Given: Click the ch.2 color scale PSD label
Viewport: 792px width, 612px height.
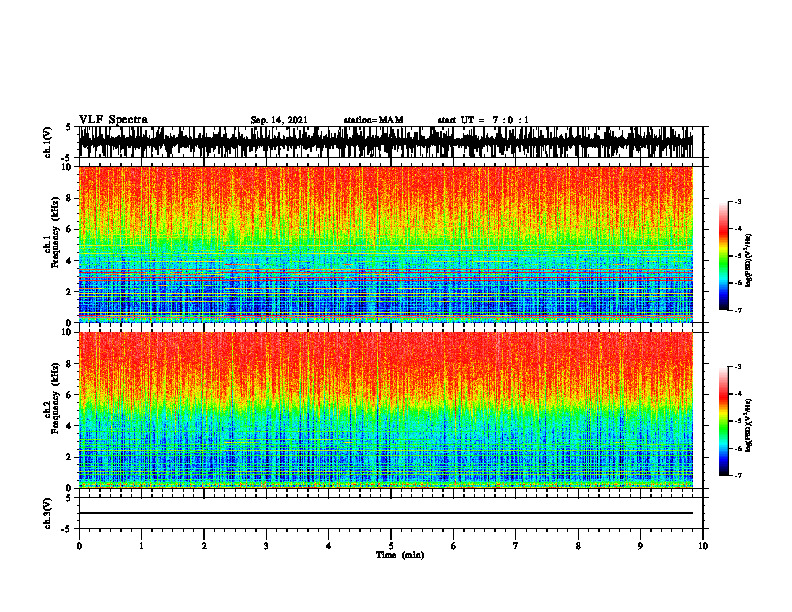Looking at the screenshot, I should click(x=749, y=424).
